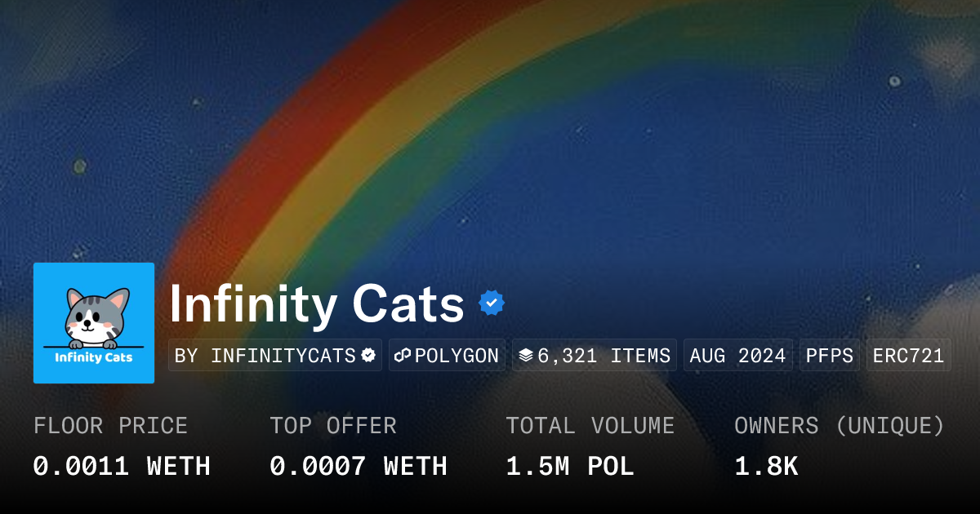Click the stacked layers icon before 6,321

(x=526, y=356)
